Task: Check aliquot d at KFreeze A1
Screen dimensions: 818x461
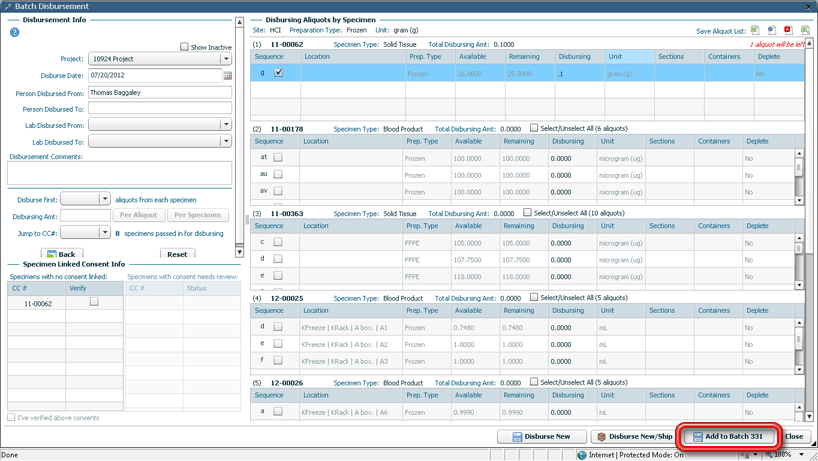Action: pyautogui.click(x=278, y=326)
